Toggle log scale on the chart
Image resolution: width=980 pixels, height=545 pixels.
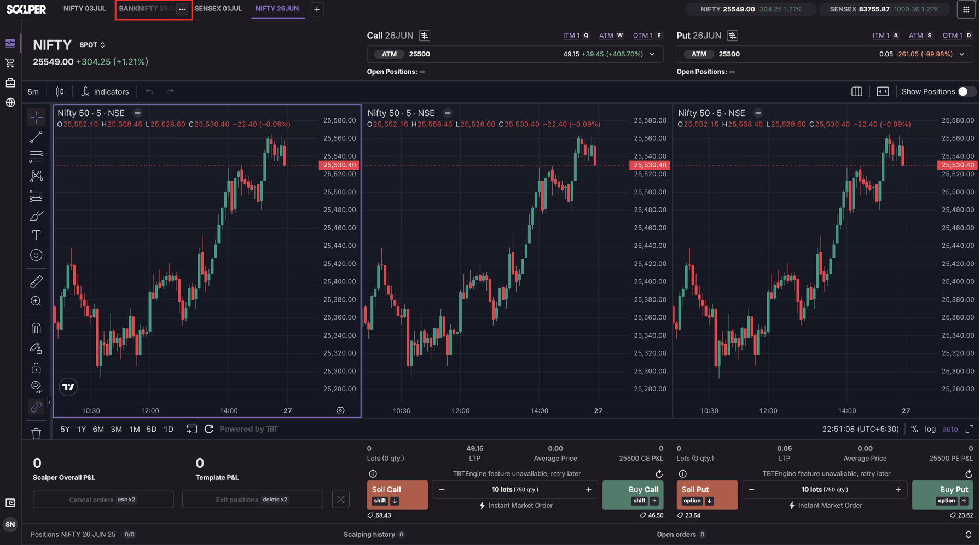(x=930, y=429)
